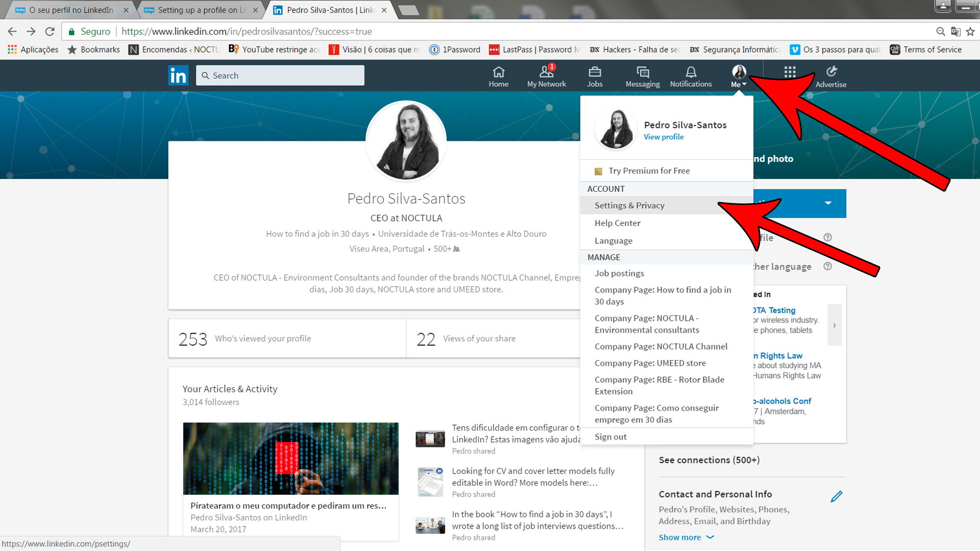
Task: Click the profile thumbnail in Me dropdown
Action: 616,129
